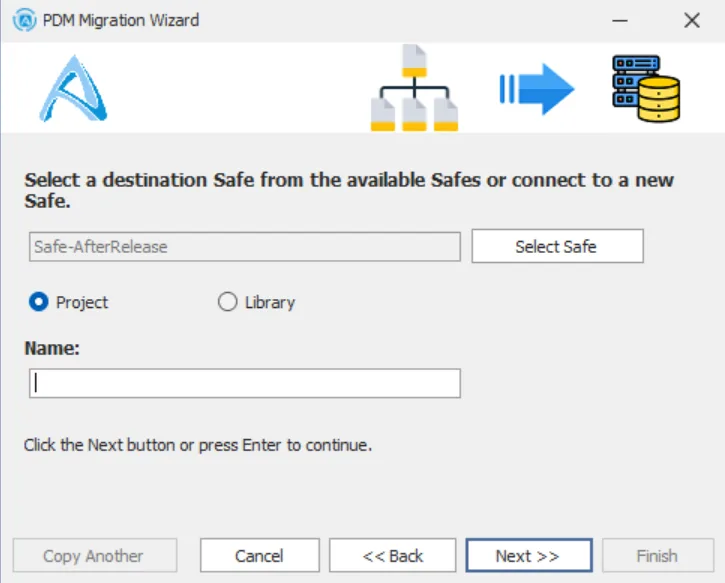Close the PDM Migration Wizard window

pos(692,20)
